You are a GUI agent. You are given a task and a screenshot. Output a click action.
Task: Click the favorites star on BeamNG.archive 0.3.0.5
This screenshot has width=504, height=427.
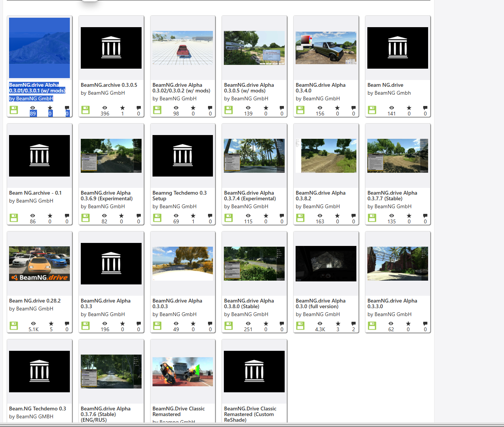(122, 108)
